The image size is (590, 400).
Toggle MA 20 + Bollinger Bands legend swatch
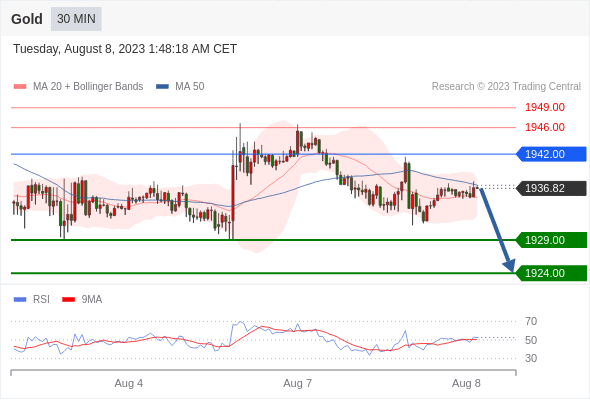(20, 87)
